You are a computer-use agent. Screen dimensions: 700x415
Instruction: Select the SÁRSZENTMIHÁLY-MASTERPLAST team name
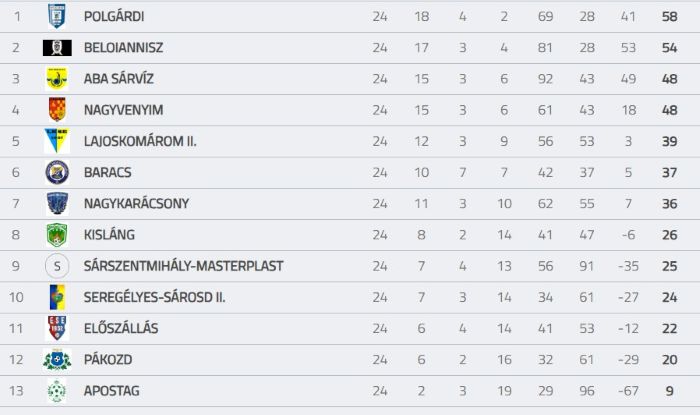point(183,266)
